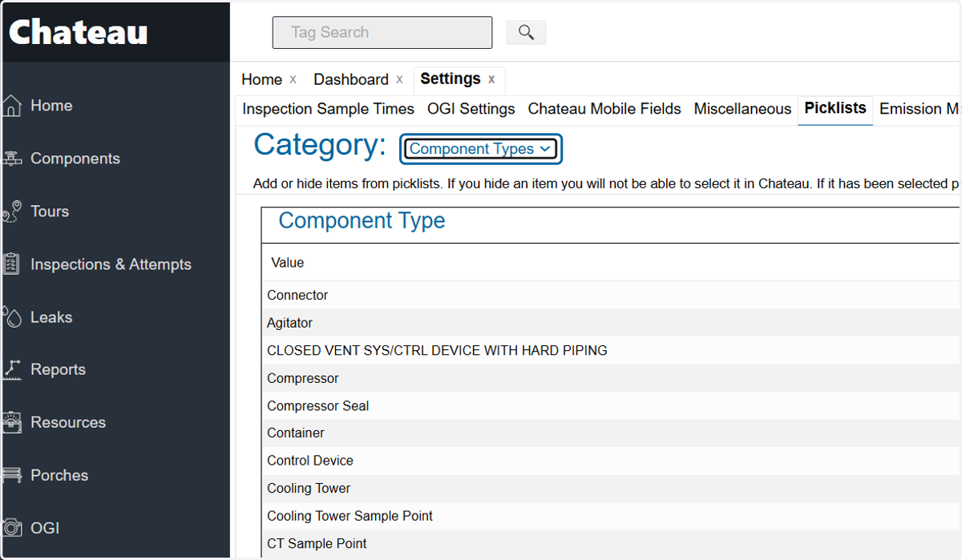Go to Components in the sidebar
The height and width of the screenshot is (560, 962).
tap(75, 159)
